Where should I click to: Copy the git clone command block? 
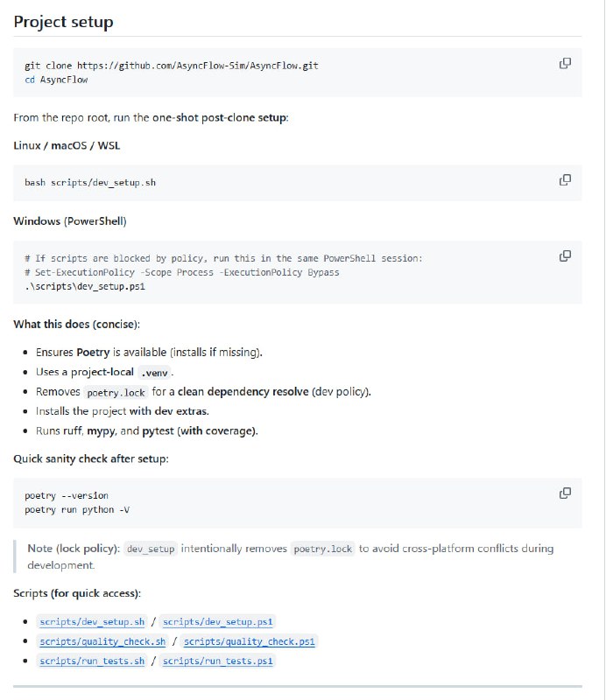pyautogui.click(x=565, y=64)
